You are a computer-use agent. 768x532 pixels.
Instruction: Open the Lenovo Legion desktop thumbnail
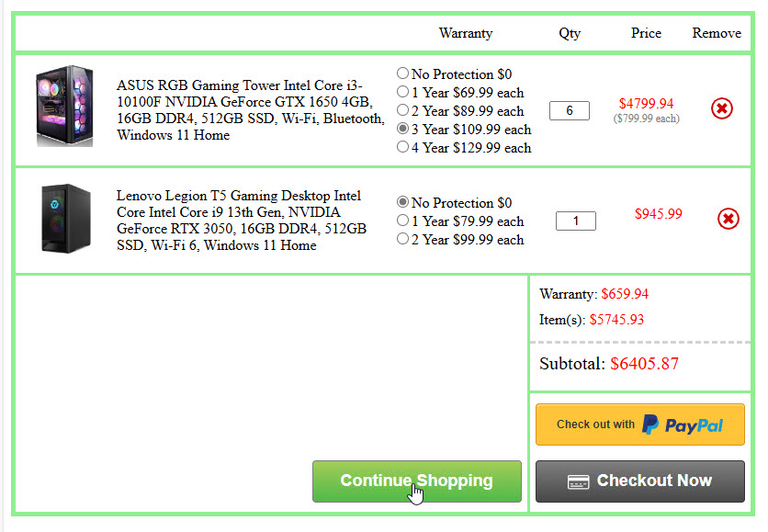[65, 219]
